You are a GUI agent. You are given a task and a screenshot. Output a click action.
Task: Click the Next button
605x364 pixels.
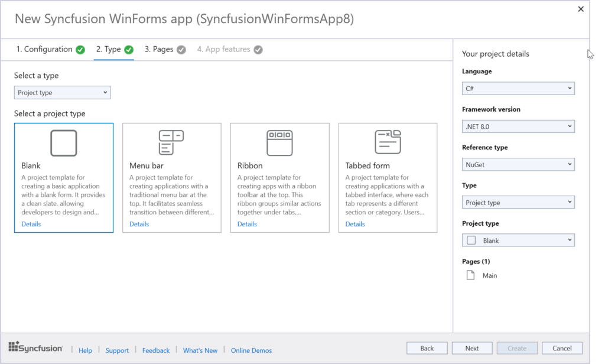471,348
